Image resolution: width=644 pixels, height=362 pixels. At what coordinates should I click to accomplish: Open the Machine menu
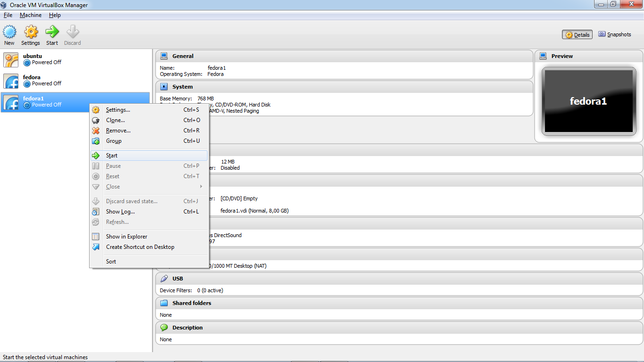tap(31, 15)
